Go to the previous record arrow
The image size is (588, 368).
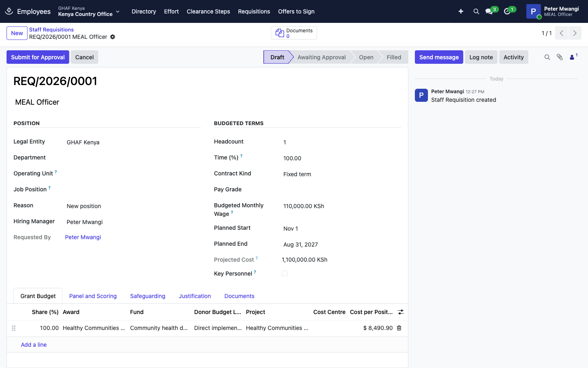[561, 33]
